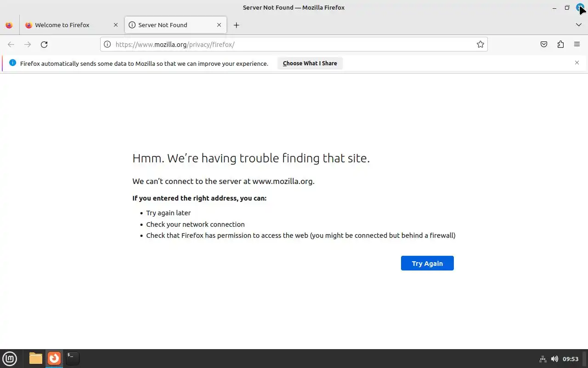Switch to Welcome to Firefox tab
Viewport: 588px width, 368px height.
71,25
